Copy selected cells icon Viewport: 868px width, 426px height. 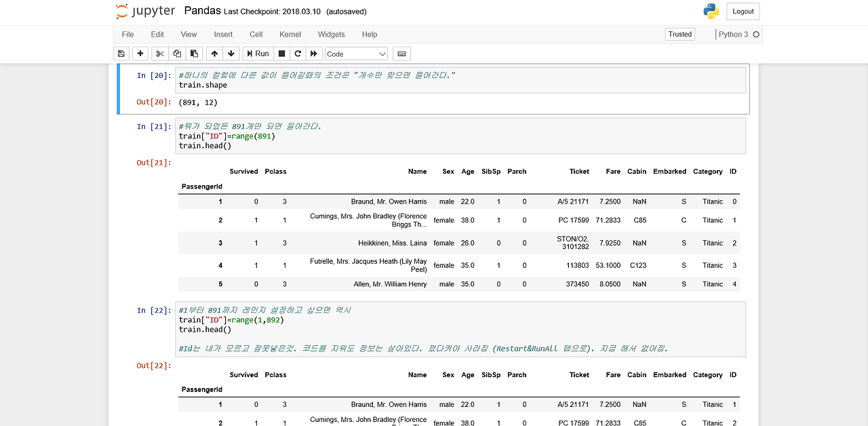click(176, 54)
